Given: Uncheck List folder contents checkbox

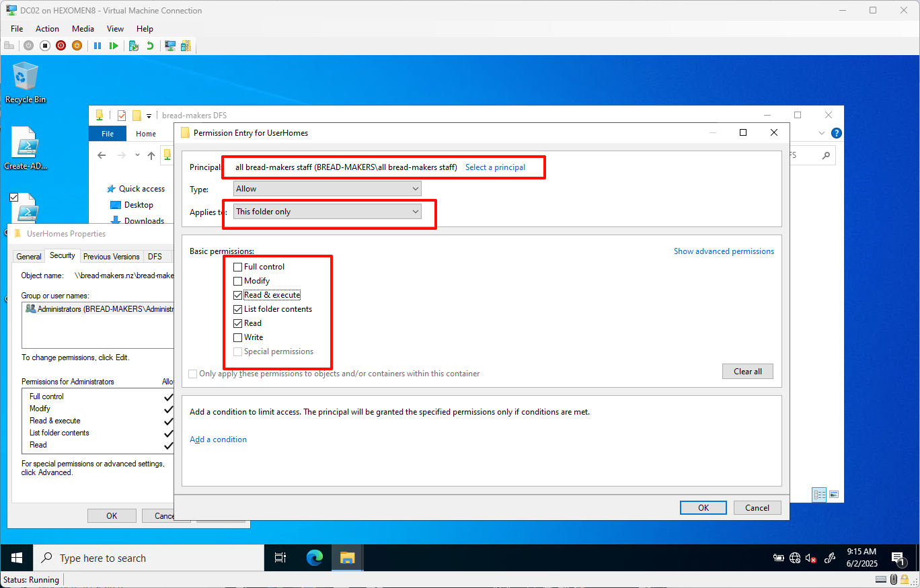Looking at the screenshot, I should 237,309.
